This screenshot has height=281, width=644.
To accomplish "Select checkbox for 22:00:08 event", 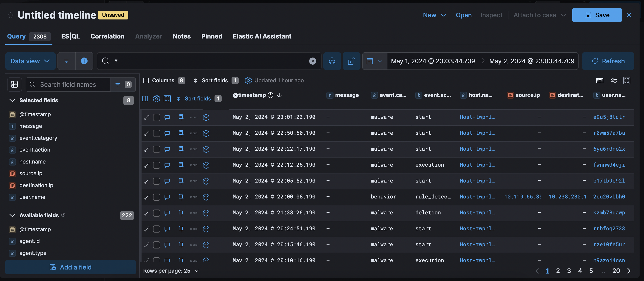I will coord(157,197).
